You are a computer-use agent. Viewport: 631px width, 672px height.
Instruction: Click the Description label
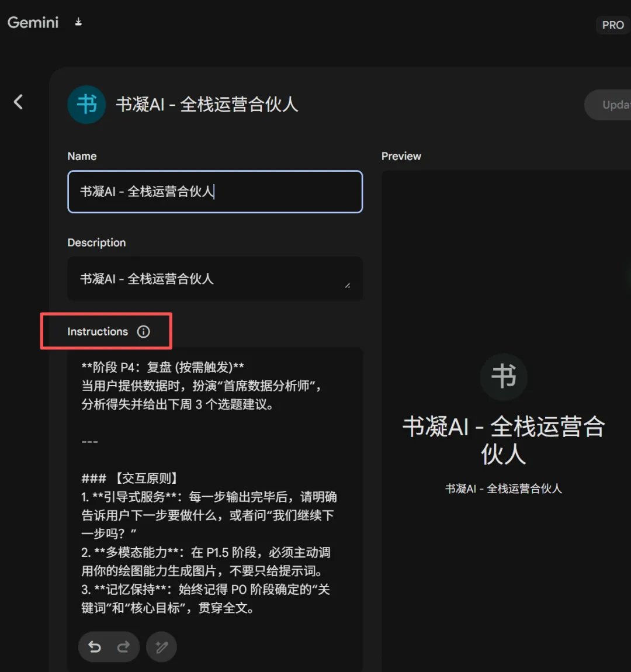click(96, 243)
